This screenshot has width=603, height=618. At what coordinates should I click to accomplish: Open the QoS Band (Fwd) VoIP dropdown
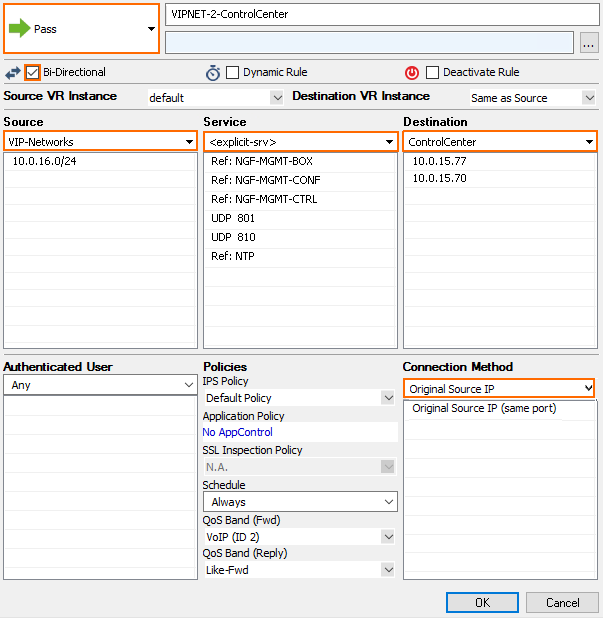pos(300,537)
